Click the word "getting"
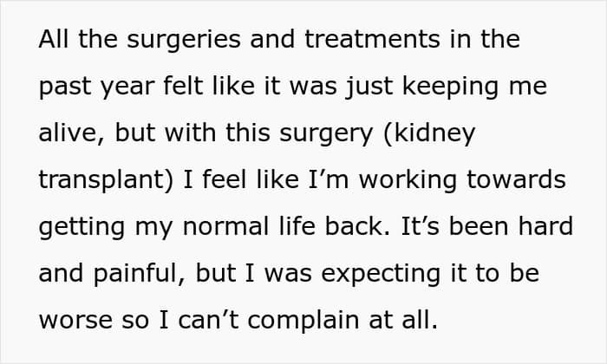The height and width of the screenshot is (364, 607). [x=80, y=225]
